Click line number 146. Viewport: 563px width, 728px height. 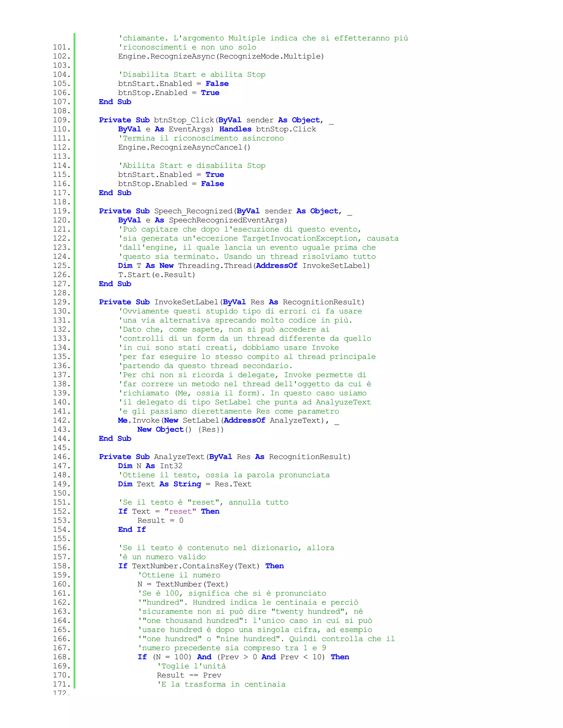62,457
